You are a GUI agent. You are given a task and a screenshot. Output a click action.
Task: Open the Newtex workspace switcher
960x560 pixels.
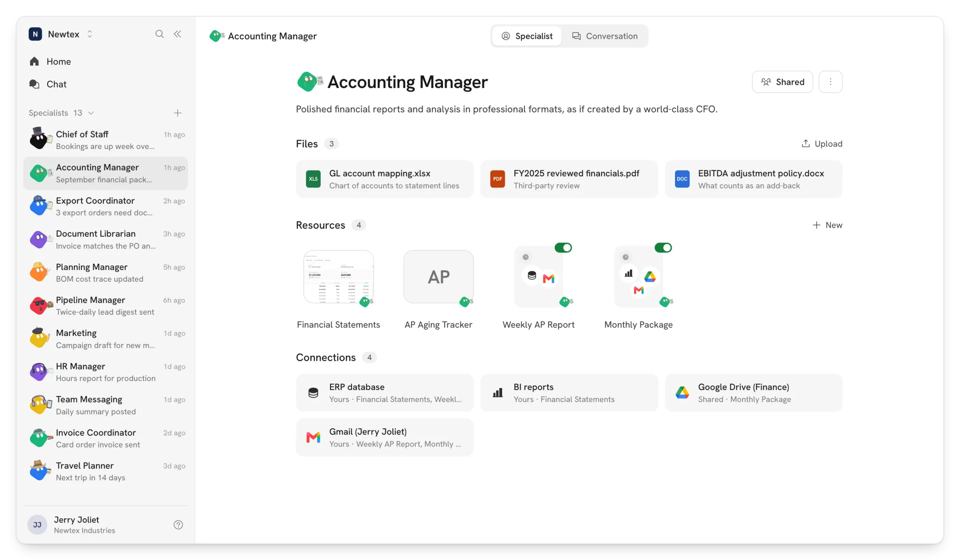pyautogui.click(x=61, y=34)
